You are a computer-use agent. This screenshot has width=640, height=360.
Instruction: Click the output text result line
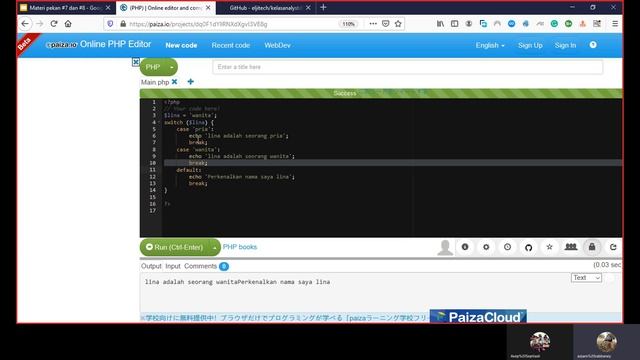pyautogui.click(x=238, y=282)
